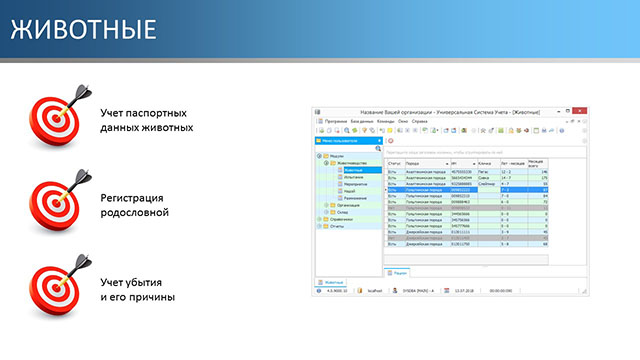Click the blue info icon at toolbar end
Image resolution: width=640 pixels, height=360 pixels.
[562, 131]
